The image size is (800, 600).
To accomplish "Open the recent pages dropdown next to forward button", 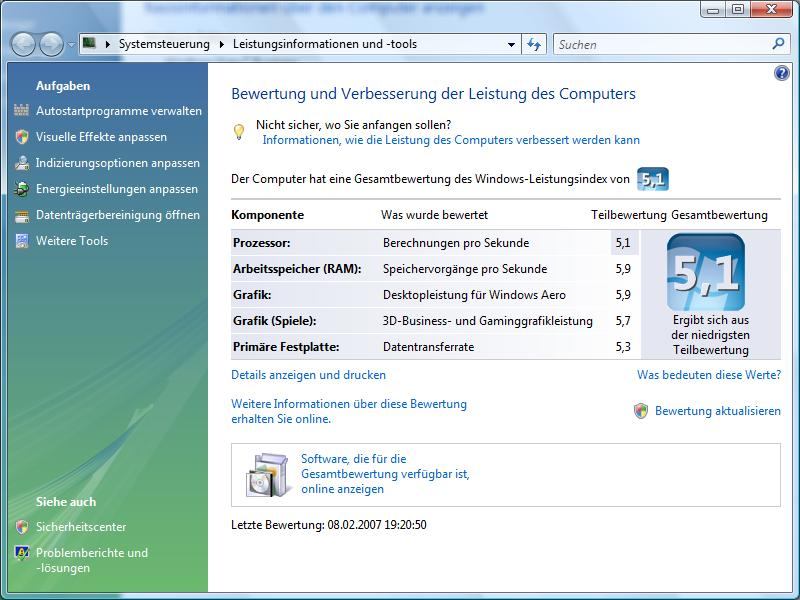I will pos(71,45).
